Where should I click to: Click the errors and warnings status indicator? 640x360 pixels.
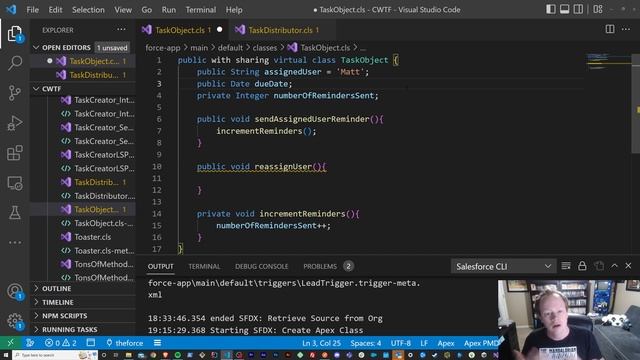click(x=60, y=343)
